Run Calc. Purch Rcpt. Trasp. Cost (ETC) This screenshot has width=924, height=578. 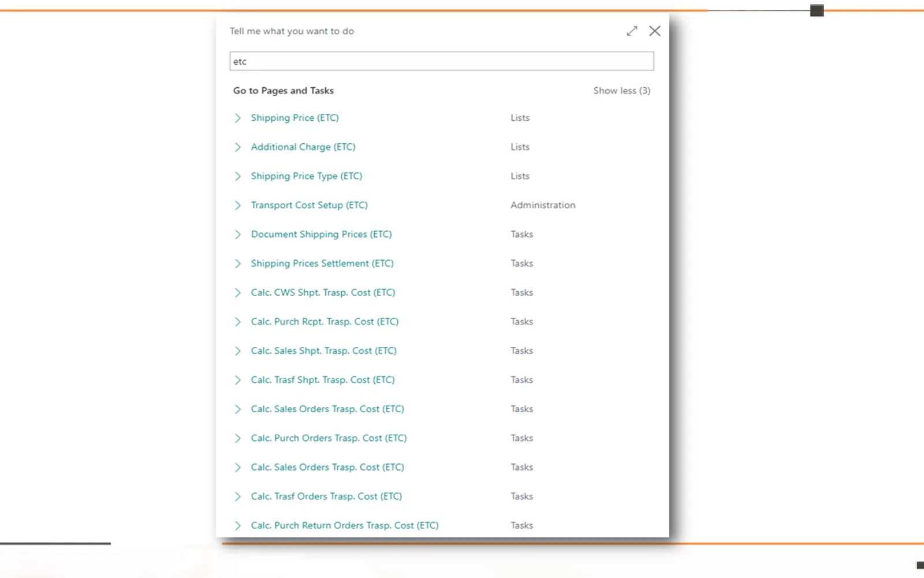325,321
